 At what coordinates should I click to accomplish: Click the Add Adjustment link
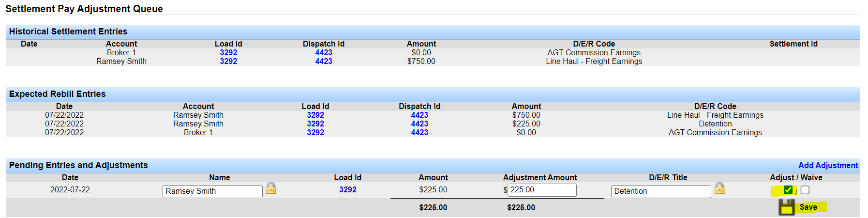click(x=828, y=165)
